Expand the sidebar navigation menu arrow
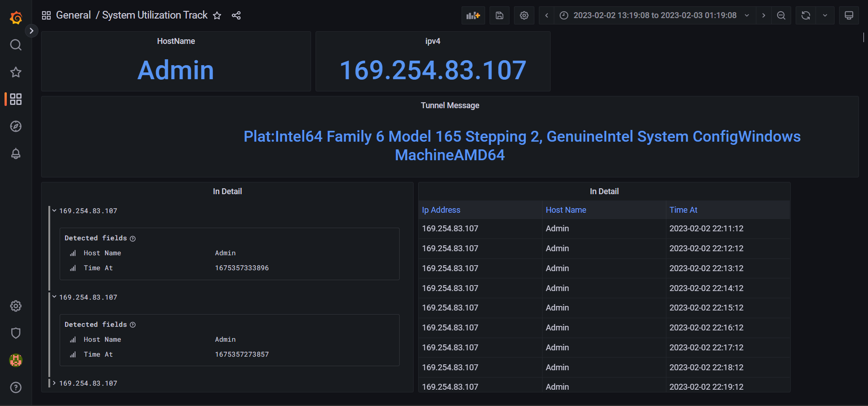 [x=31, y=31]
